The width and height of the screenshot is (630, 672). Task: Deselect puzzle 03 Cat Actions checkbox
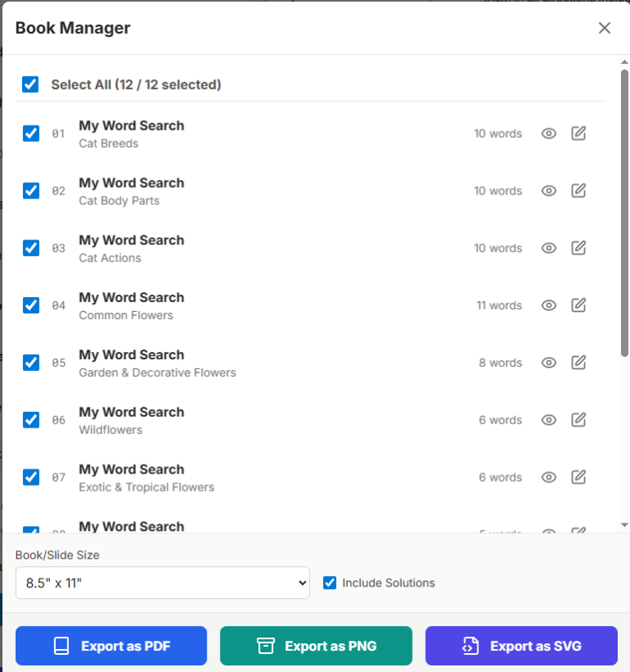(31, 248)
